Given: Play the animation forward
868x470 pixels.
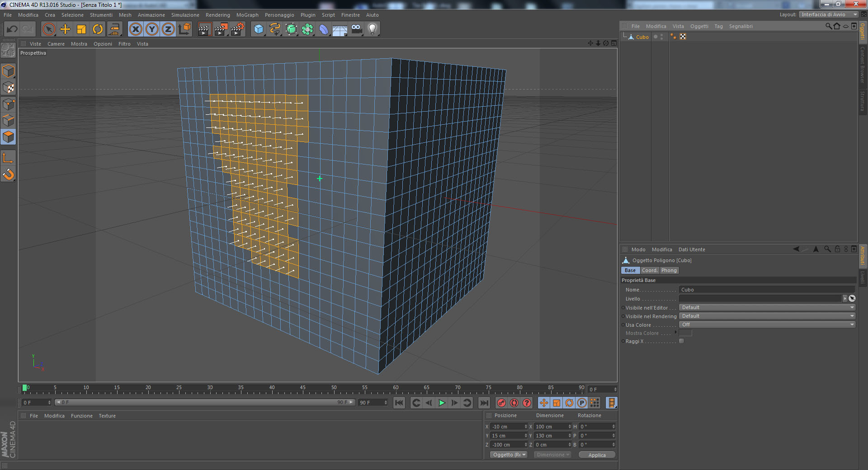Looking at the screenshot, I should coord(442,403).
